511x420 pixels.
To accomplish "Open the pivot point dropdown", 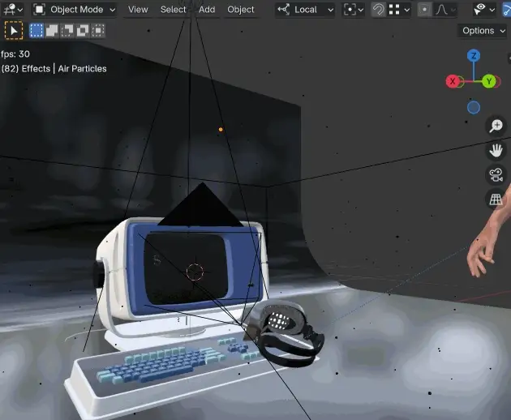I will tap(354, 10).
